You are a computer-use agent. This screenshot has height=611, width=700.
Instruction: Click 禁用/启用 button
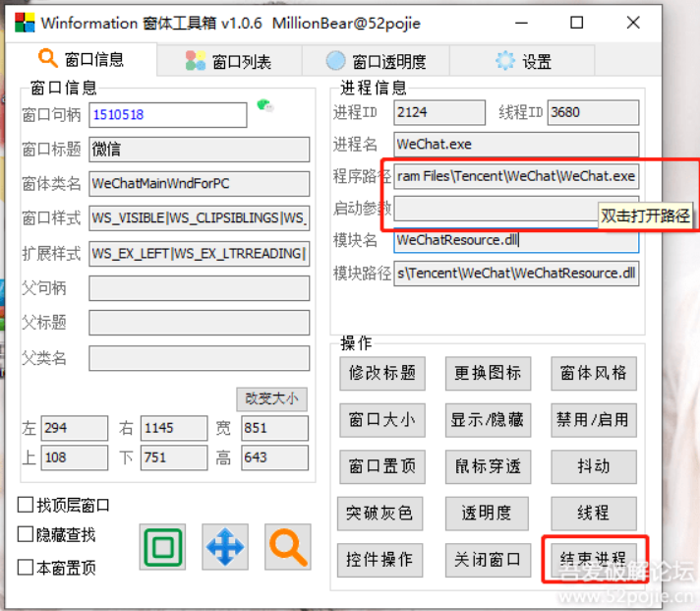[x=594, y=420]
